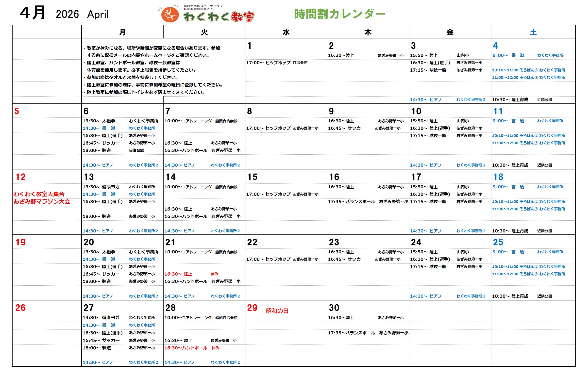Click the 4月 month heading
This screenshot has height=378, width=588.
pyautogui.click(x=33, y=13)
